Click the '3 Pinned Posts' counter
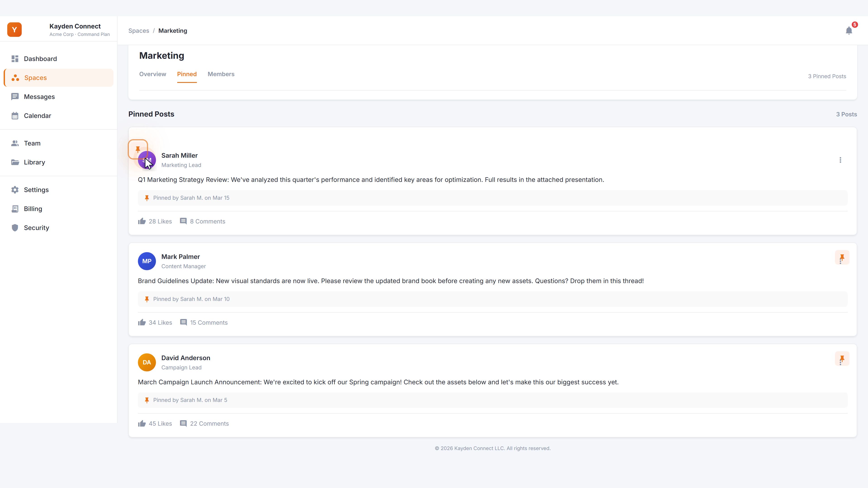 click(827, 76)
